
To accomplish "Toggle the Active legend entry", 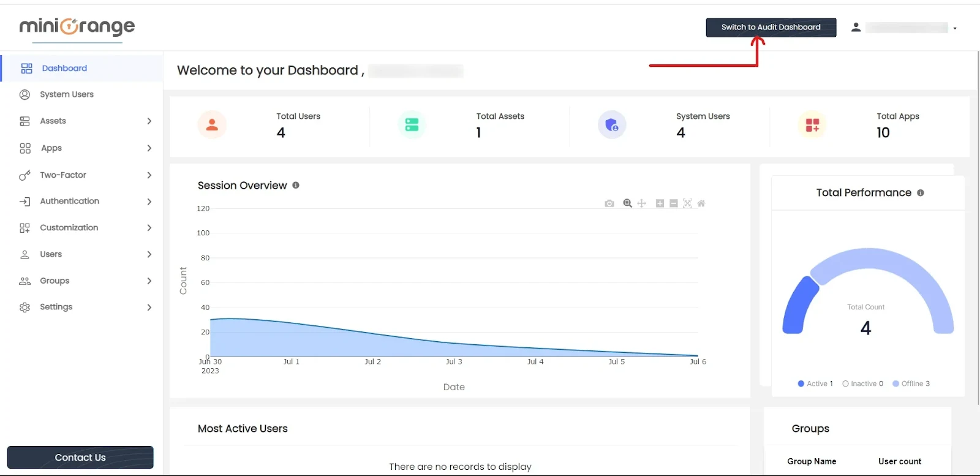I will click(815, 383).
